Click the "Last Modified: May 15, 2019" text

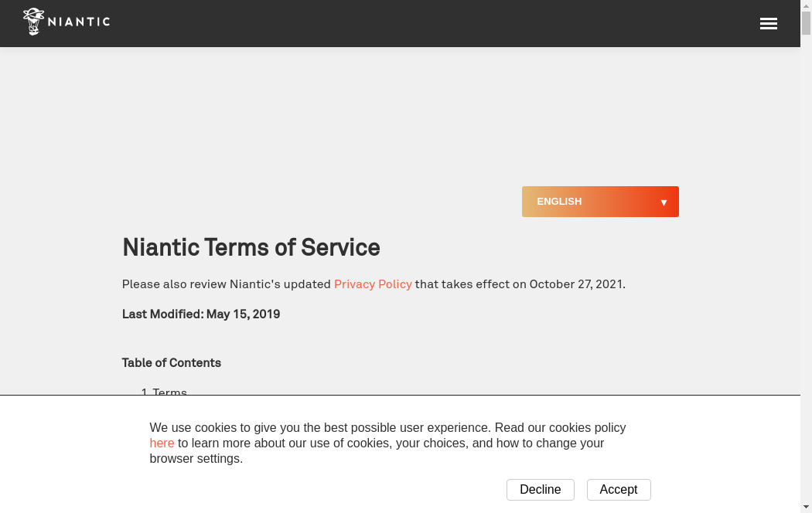(201, 314)
